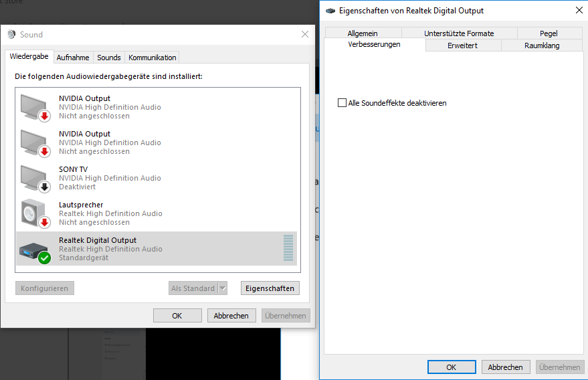588x380 pixels.
Task: Open the Sounds tab
Action: [x=109, y=58]
